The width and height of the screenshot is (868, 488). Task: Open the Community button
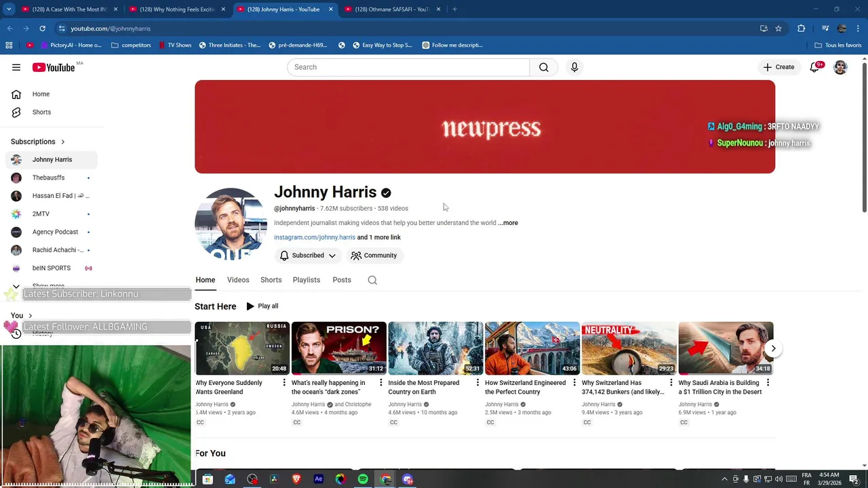(x=374, y=256)
